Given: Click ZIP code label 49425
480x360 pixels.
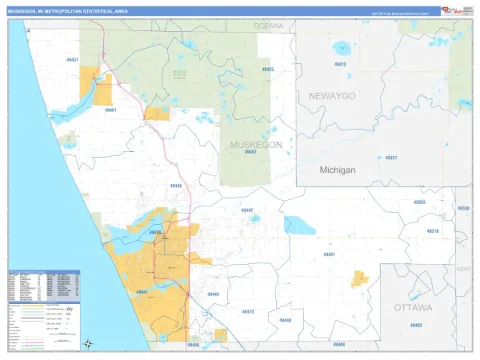Looking at the screenshot, I should click(x=268, y=69).
